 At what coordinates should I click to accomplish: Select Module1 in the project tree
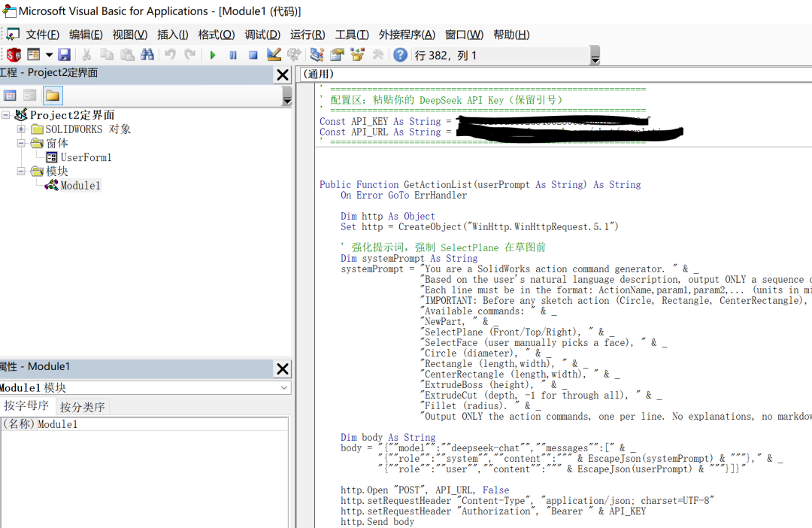[x=80, y=185]
